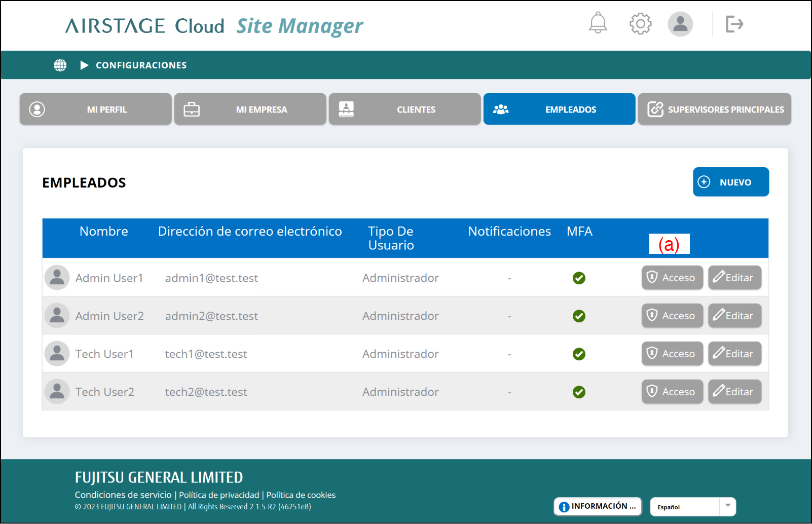Click MFA checkmark for Tech User1
The image size is (812, 524).
point(579,354)
